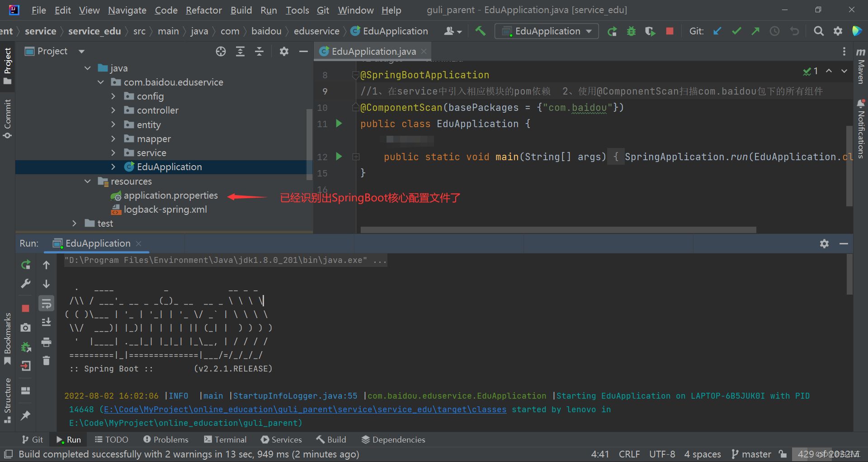Image resolution: width=868 pixels, height=462 pixels.
Task: Click Git update project arrow
Action: [x=717, y=31]
